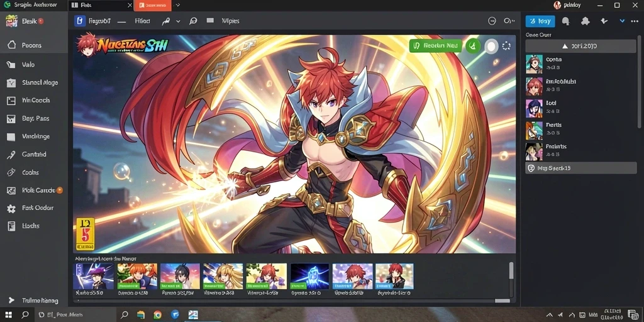Select the first thumbnail with purple-hat character
The height and width of the screenshot is (322, 644).
(x=93, y=277)
